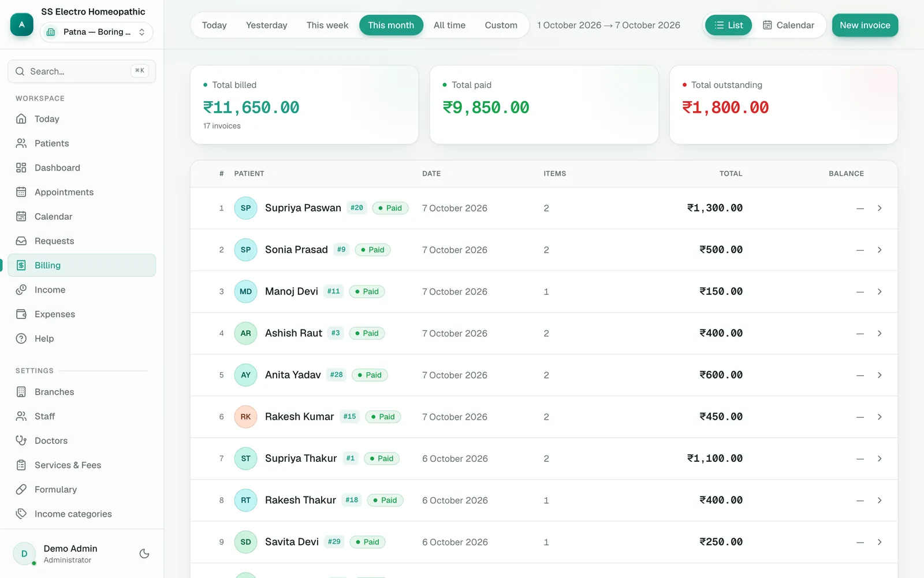
Task: Click Savita Devi patient name
Action: click(292, 542)
